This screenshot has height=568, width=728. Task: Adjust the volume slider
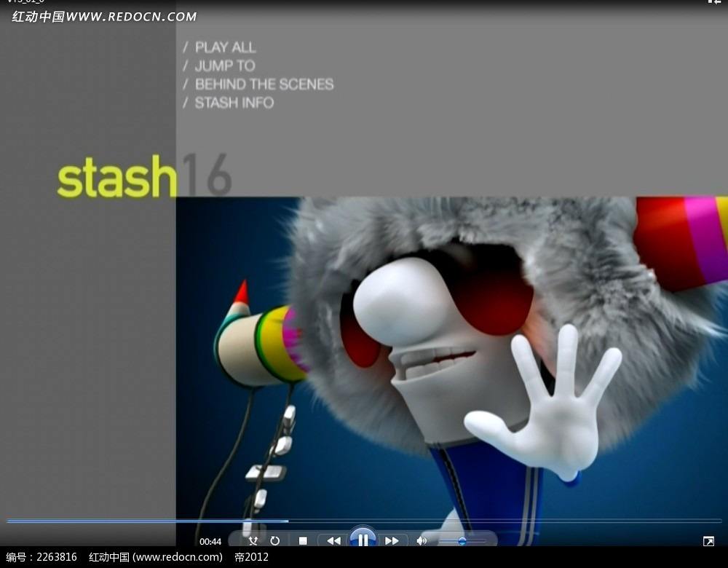pos(462,541)
